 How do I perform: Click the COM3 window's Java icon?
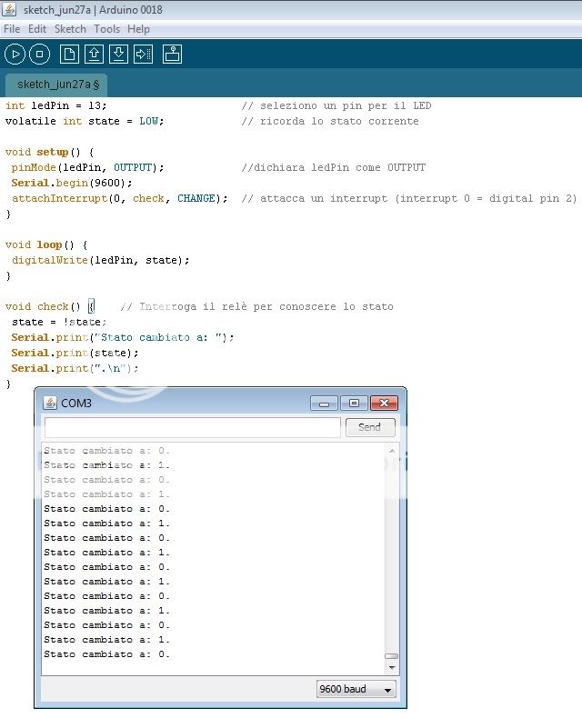click(x=50, y=403)
